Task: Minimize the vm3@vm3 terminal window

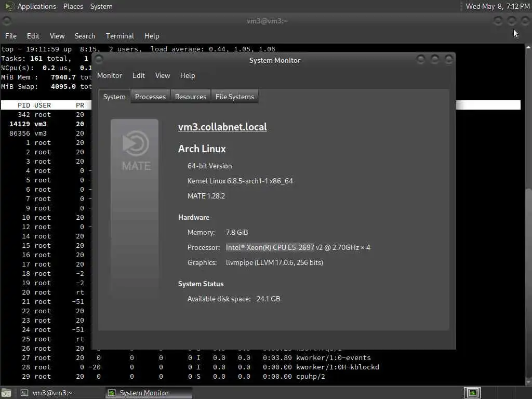Action: (498, 21)
